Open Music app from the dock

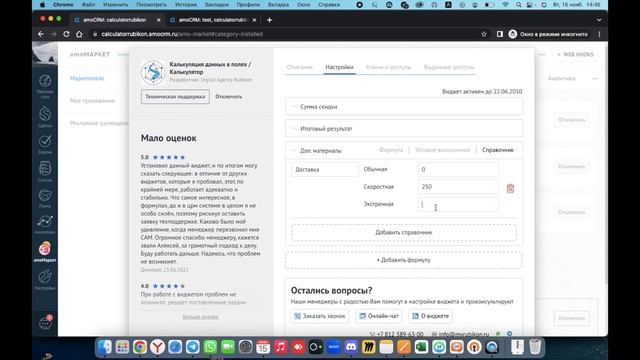280,347
